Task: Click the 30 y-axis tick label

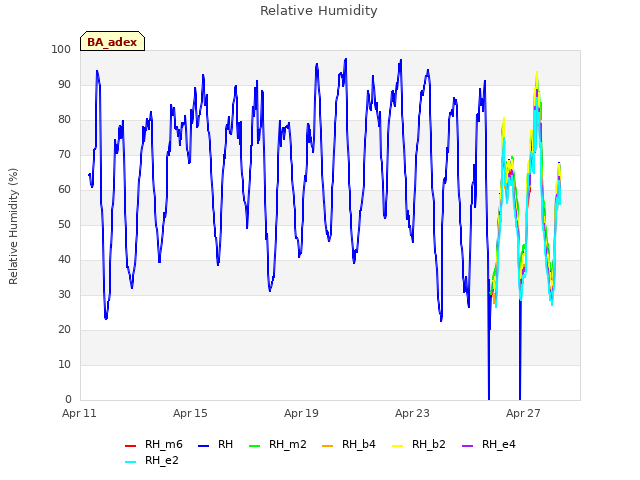Action: tap(64, 295)
